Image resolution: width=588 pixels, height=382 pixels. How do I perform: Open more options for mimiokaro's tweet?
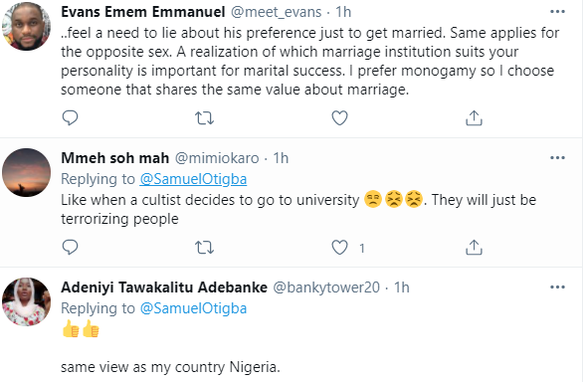tap(557, 158)
